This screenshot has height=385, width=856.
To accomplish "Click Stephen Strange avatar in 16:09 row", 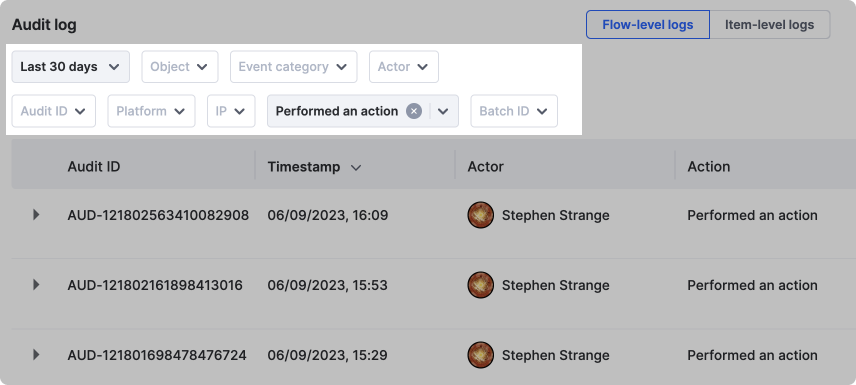I will click(480, 215).
